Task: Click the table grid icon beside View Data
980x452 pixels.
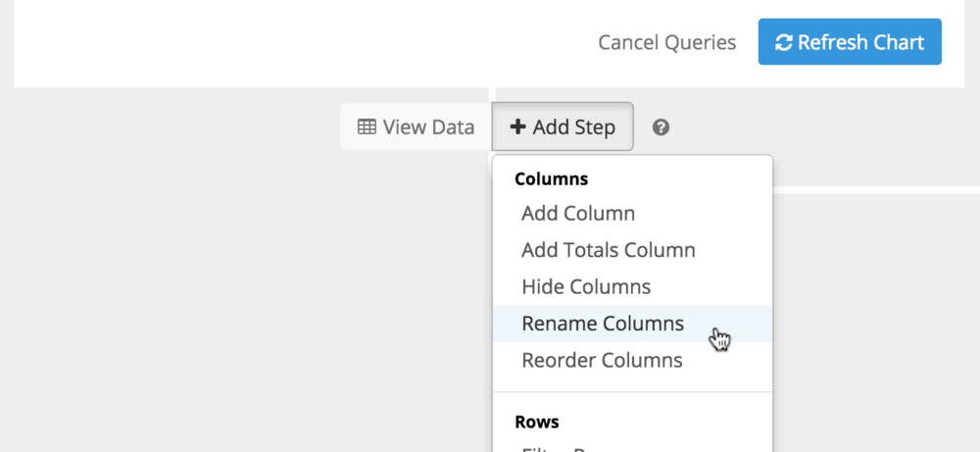Action: click(x=367, y=126)
